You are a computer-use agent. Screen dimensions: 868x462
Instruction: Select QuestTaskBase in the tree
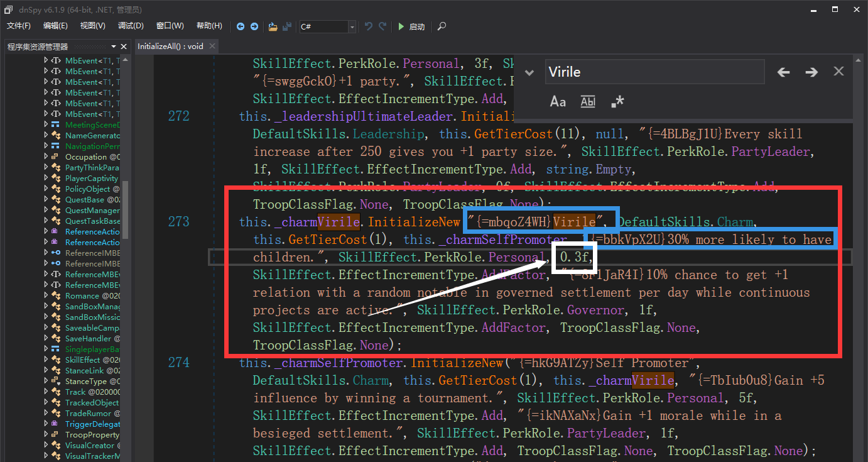point(92,221)
